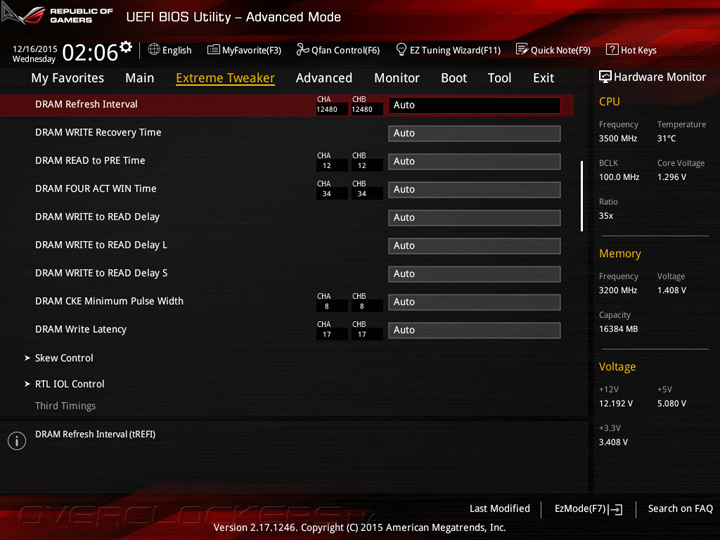
Task: Click the globe language icon
Action: [154, 49]
